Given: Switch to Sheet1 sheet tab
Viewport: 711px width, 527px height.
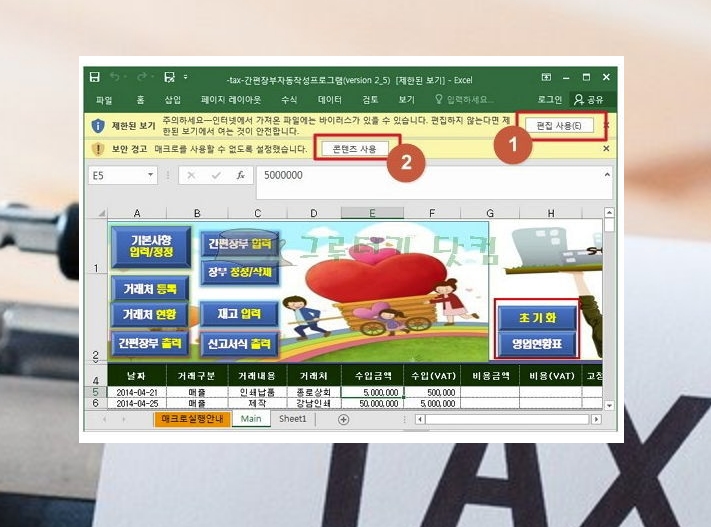Looking at the screenshot, I should 292,419.
